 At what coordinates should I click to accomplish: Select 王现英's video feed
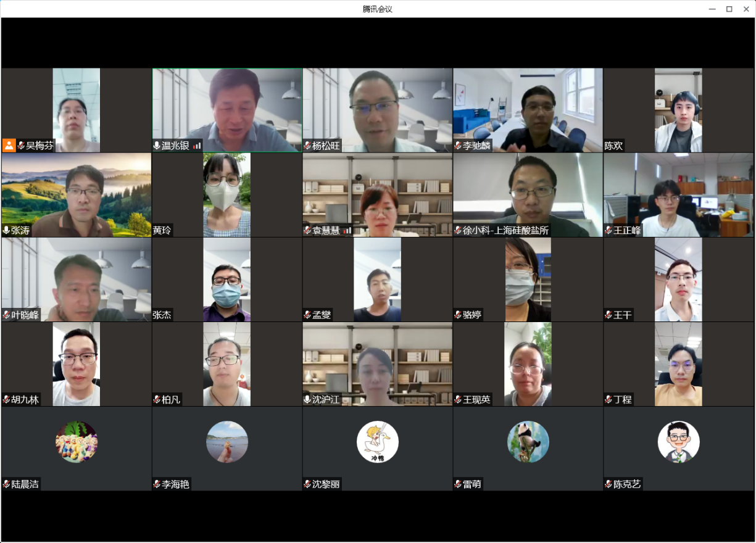coord(528,364)
